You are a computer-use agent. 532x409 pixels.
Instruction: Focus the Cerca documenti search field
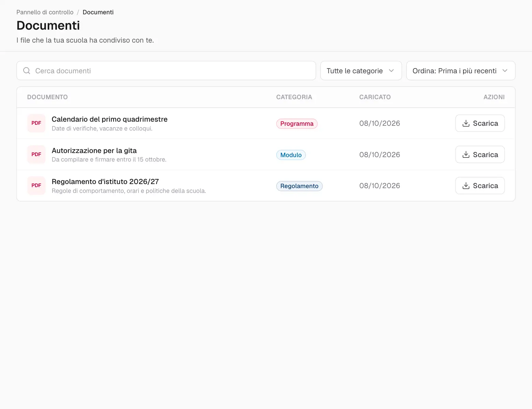pyautogui.click(x=166, y=71)
